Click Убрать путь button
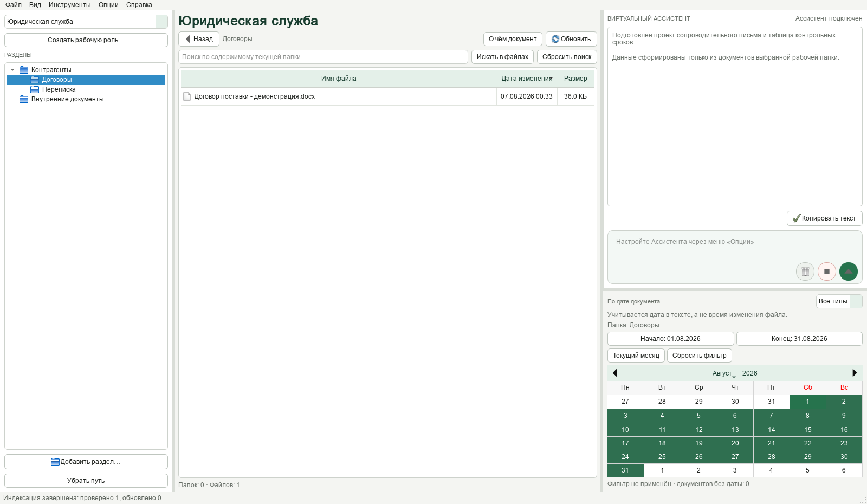 tap(86, 481)
